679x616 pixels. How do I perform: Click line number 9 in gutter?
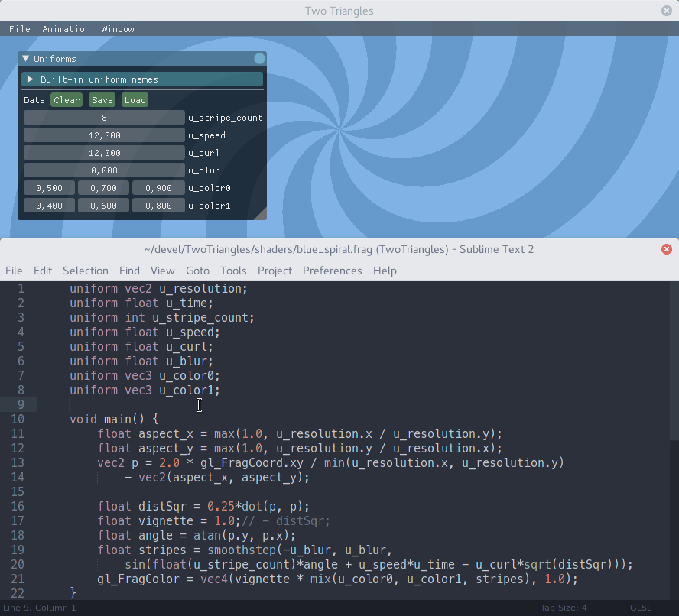pyautogui.click(x=21, y=404)
